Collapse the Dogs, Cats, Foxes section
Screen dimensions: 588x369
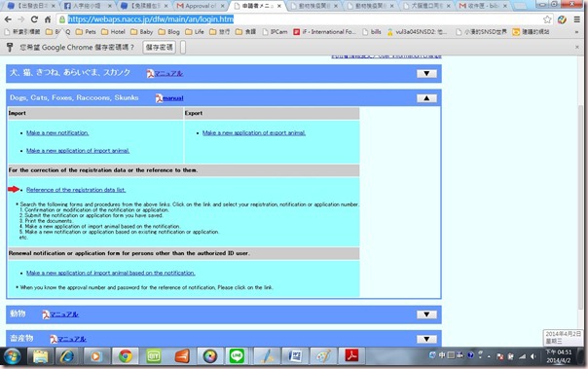426,98
